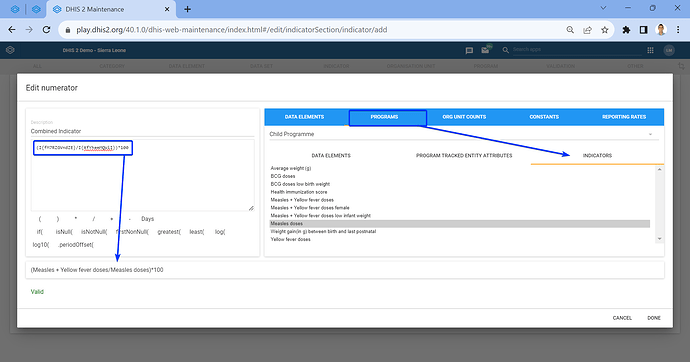
Task: Insert the isNull( function operator
Action: [x=64, y=232]
